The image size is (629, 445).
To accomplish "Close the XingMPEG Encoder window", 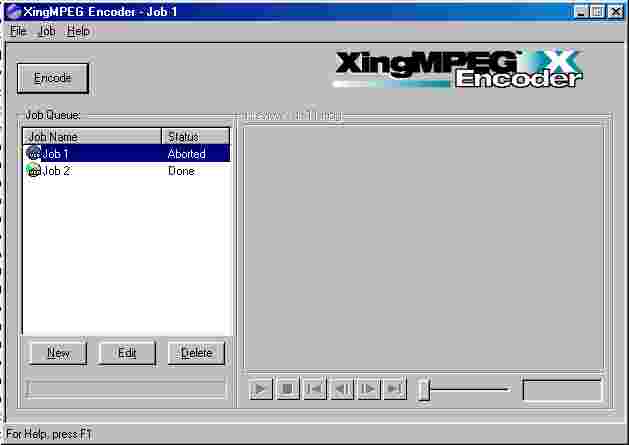I will (615, 12).
